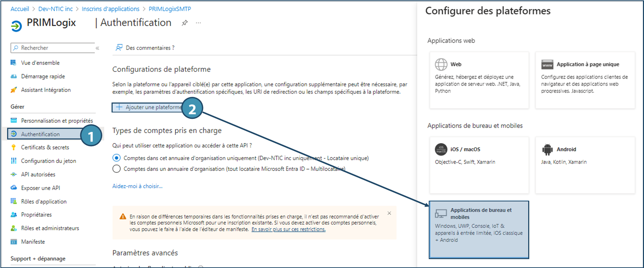Collapse the sidebar with double chevron
This screenshot has width=644, height=268.
(97, 48)
